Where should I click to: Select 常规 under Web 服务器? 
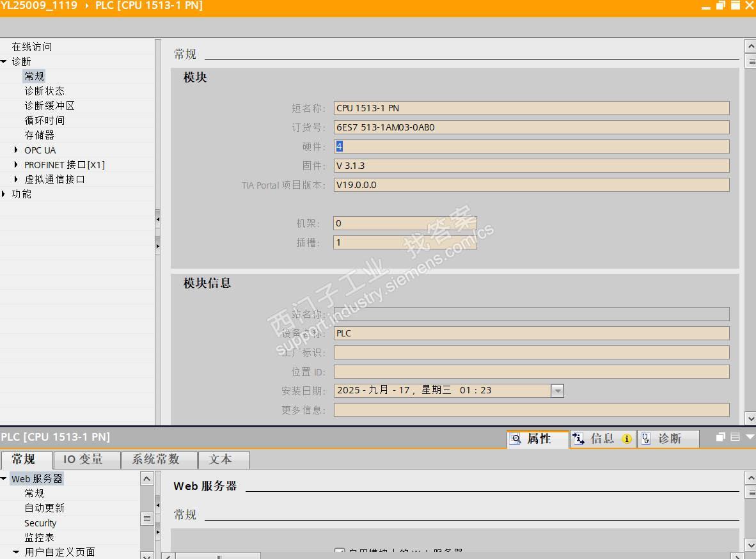tap(35, 493)
